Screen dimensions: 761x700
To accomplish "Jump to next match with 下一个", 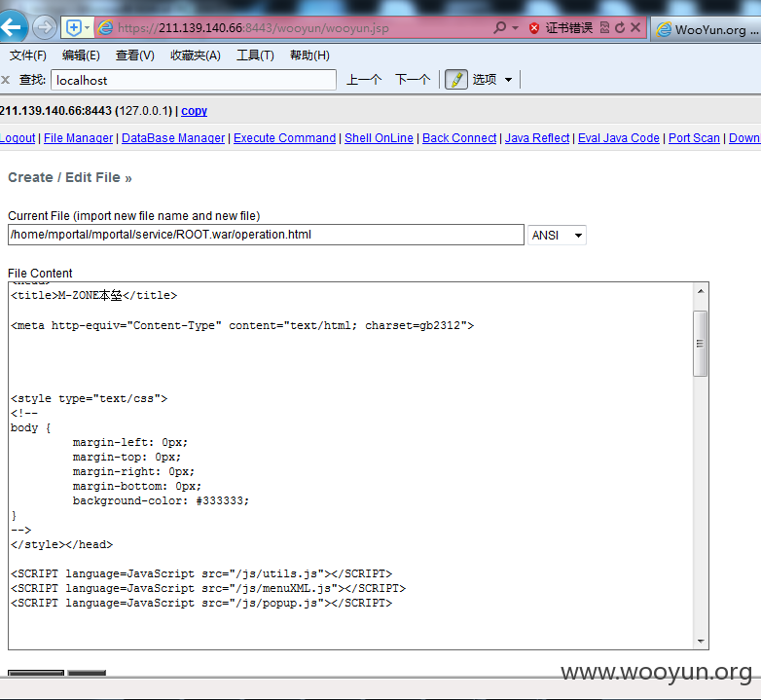I will [413, 80].
